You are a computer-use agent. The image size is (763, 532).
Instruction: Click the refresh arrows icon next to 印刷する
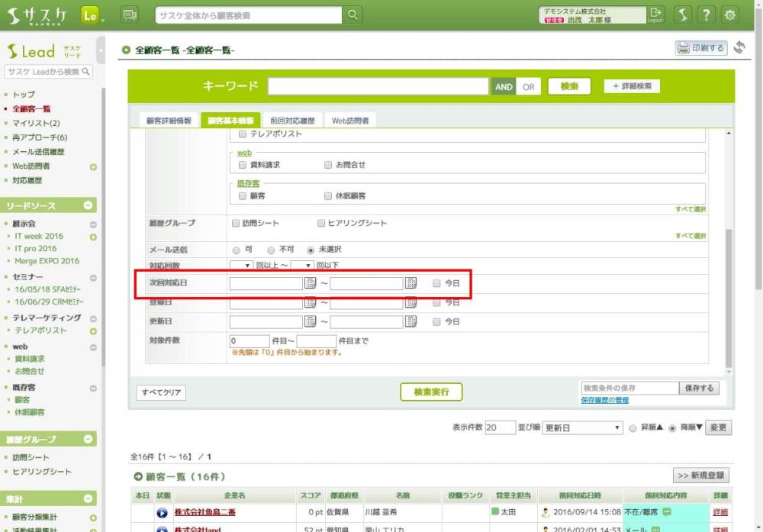pyautogui.click(x=739, y=48)
